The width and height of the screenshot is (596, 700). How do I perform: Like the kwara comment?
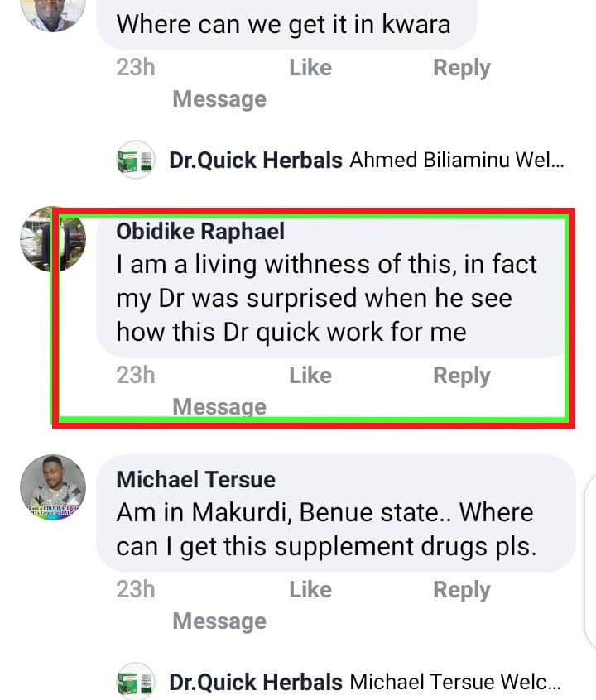pyautogui.click(x=310, y=68)
